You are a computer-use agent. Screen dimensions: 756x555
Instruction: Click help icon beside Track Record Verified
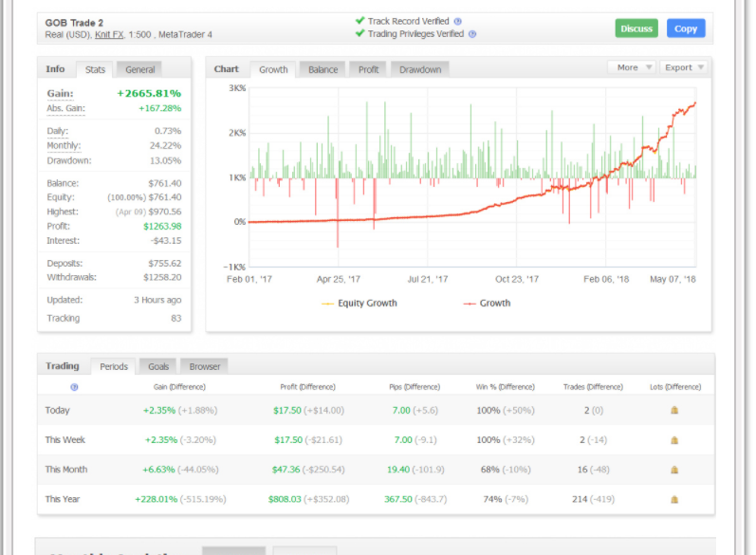[457, 21]
